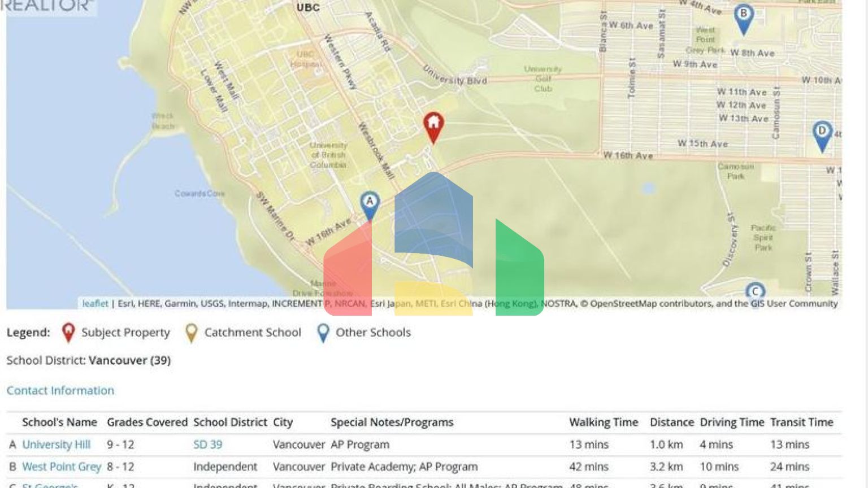Screen dimensions: 868x488
Task: Click the Transit Time column header
Action: [x=801, y=422]
